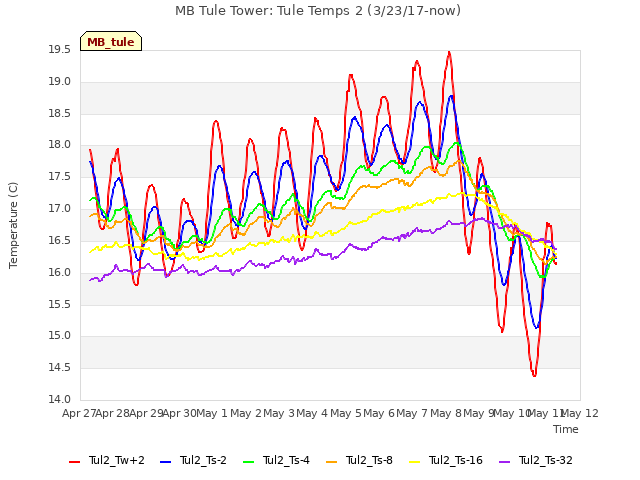Select the Tul2_Tw+2 legend entry
Image resolution: width=640 pixels, height=480 pixels.
[107, 460]
